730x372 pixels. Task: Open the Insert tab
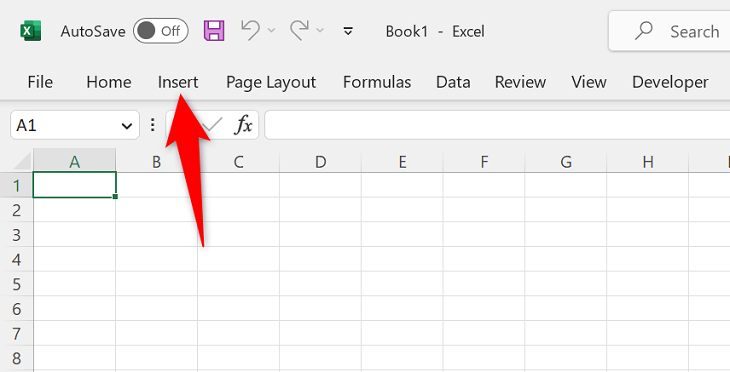click(178, 82)
